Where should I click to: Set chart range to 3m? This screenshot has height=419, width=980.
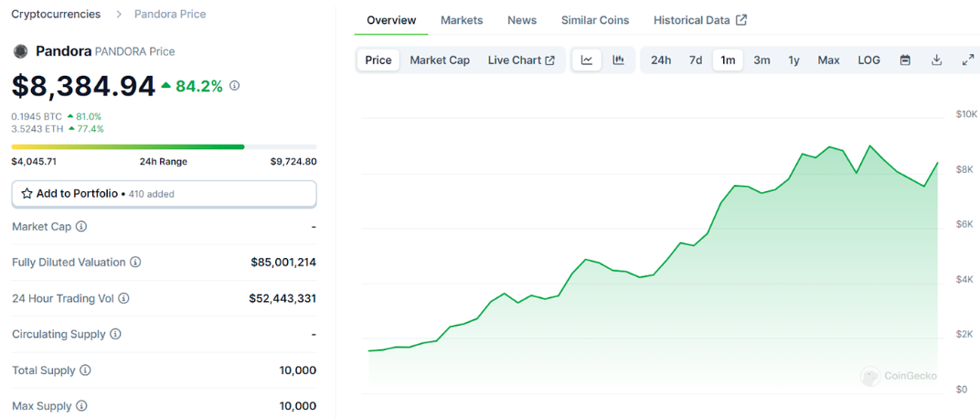pyautogui.click(x=762, y=60)
